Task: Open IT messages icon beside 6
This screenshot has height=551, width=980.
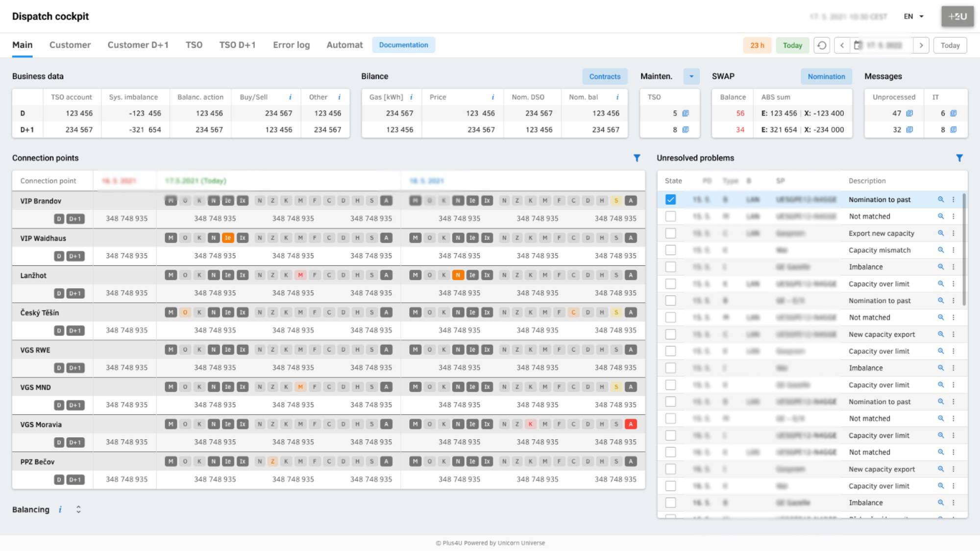Action: [x=954, y=113]
